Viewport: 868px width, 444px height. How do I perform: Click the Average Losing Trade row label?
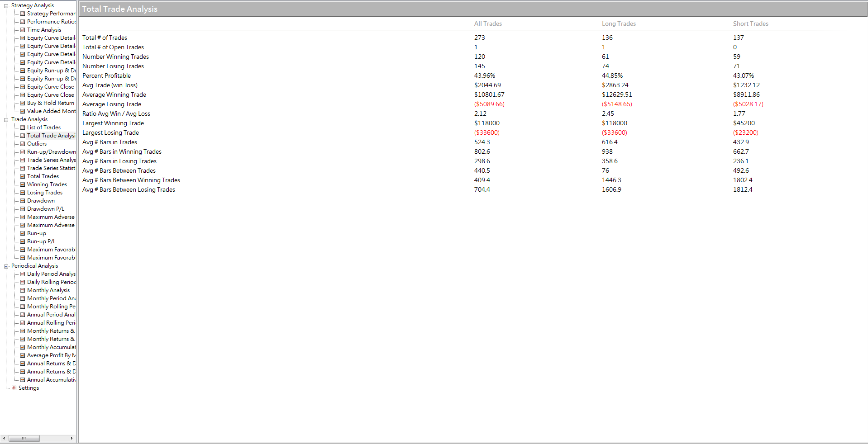pyautogui.click(x=112, y=104)
